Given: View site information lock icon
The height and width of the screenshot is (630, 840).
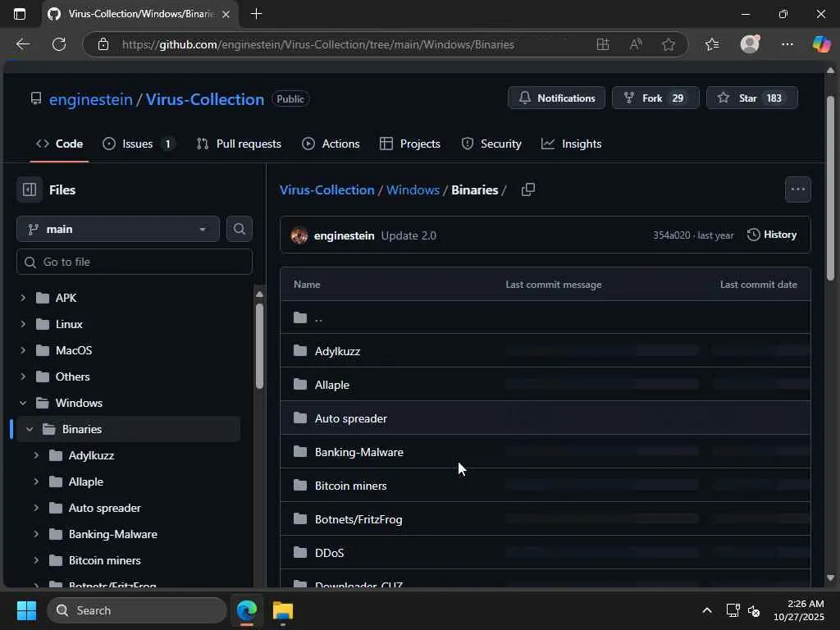Looking at the screenshot, I should coord(103,44).
